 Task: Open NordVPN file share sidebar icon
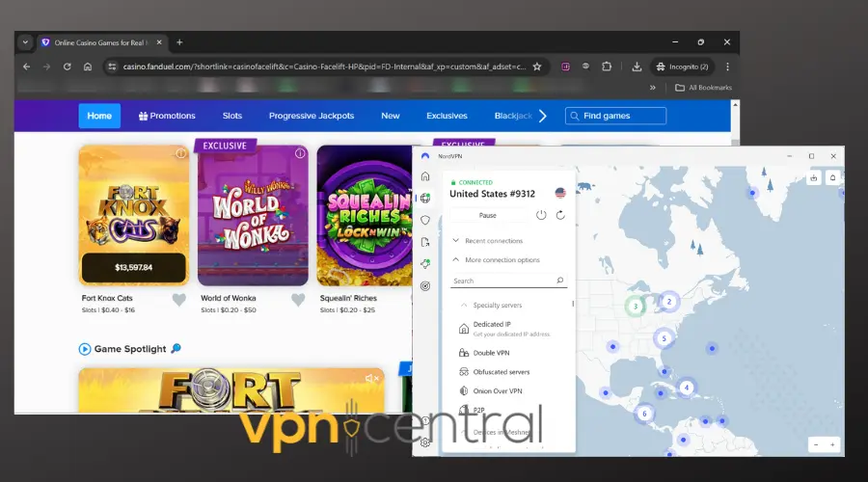pyautogui.click(x=425, y=242)
